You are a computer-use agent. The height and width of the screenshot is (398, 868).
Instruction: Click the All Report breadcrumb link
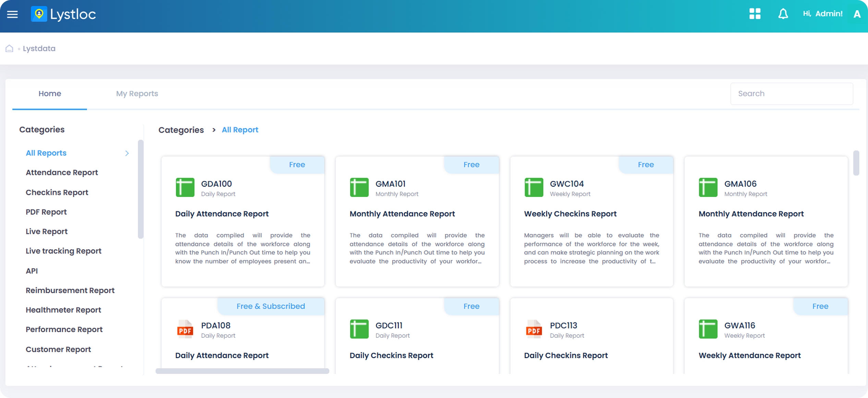click(x=240, y=130)
